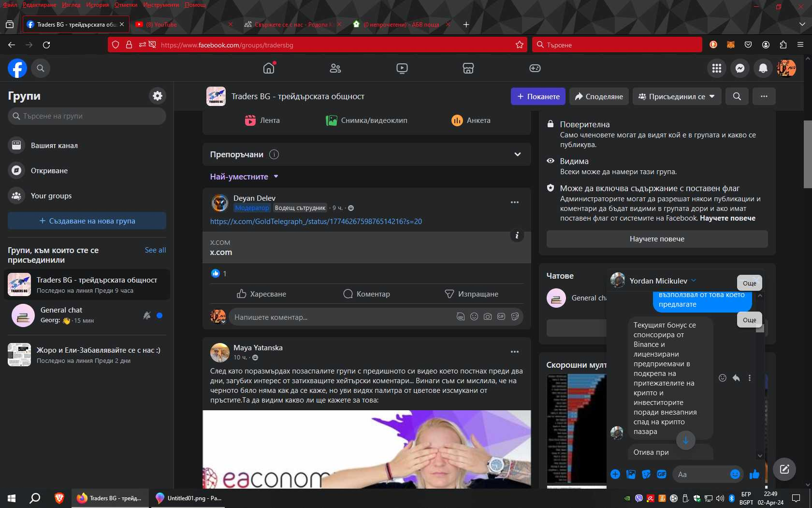Create an Анкета poll
This screenshot has width=812, height=508.
(x=470, y=120)
